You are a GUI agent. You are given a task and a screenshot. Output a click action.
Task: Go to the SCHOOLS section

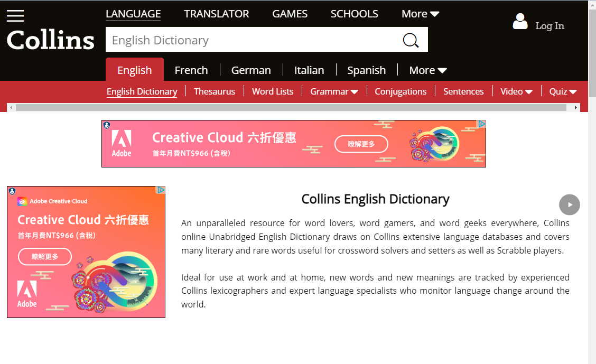pyautogui.click(x=354, y=14)
